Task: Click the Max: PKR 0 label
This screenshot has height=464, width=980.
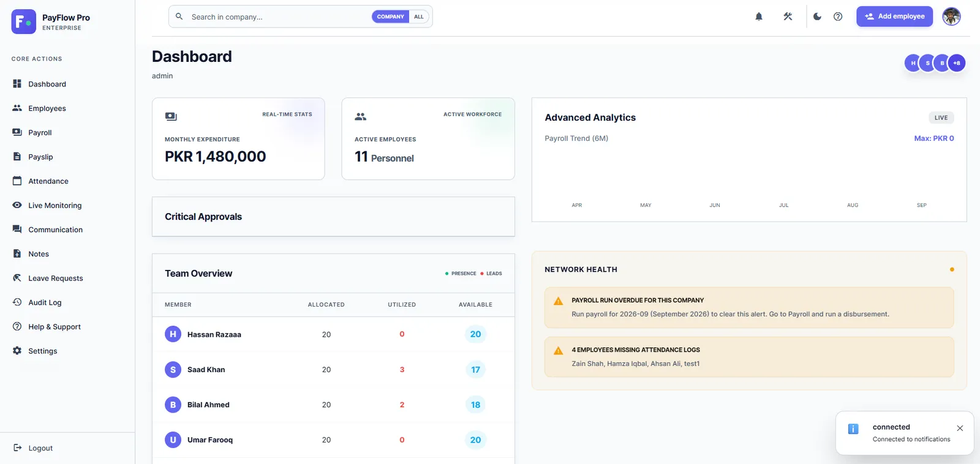Action: [934, 138]
